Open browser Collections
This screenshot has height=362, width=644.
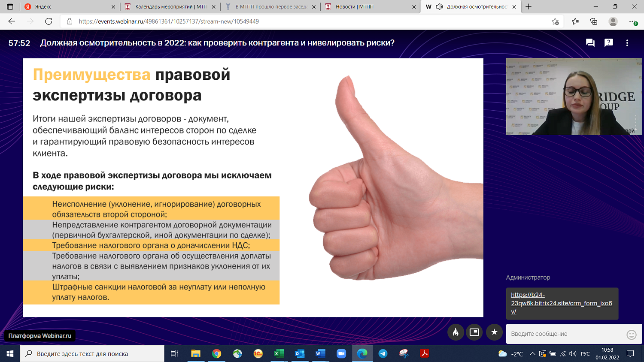click(x=594, y=21)
